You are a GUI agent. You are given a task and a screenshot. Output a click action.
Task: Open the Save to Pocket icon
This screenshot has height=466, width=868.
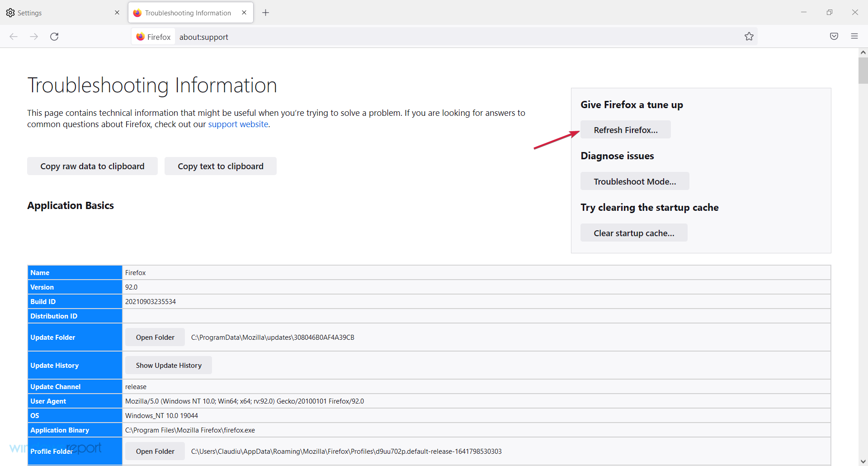834,36
